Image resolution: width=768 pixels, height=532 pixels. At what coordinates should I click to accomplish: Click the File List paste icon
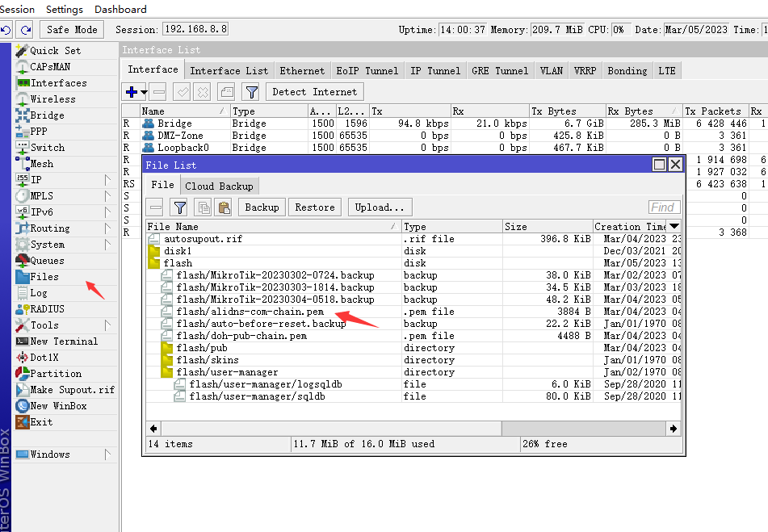[225, 207]
